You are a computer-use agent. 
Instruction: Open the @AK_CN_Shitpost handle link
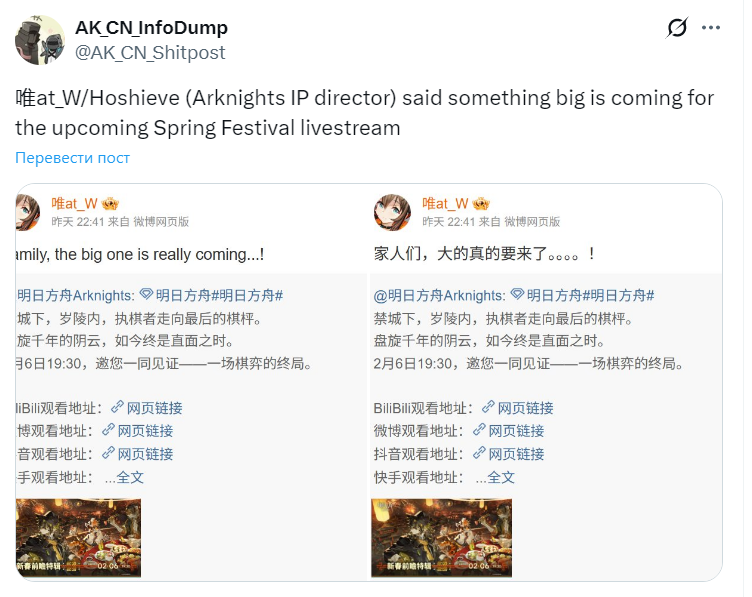coord(150,53)
